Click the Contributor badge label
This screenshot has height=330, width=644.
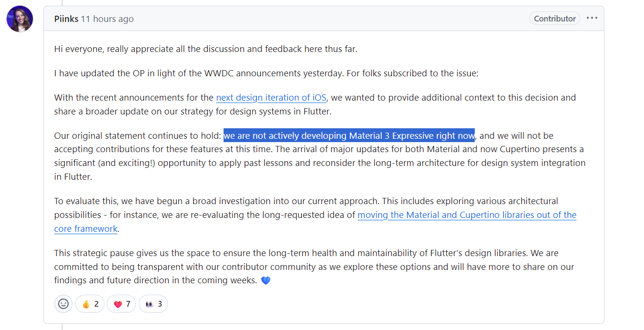click(x=555, y=19)
